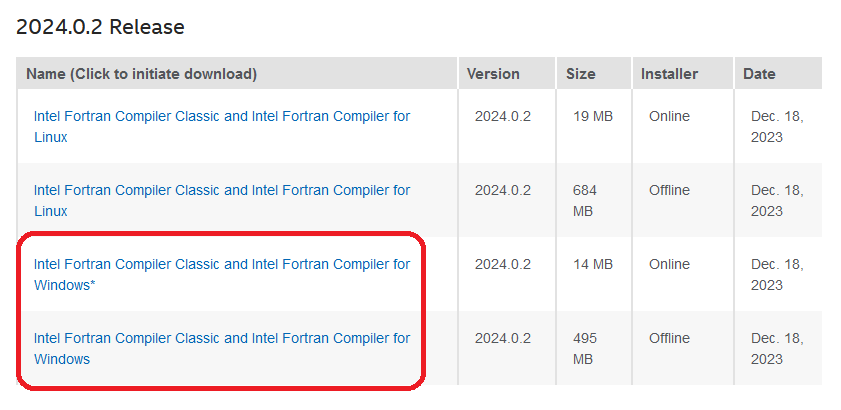
Task: Click the Size column header
Action: (580, 74)
